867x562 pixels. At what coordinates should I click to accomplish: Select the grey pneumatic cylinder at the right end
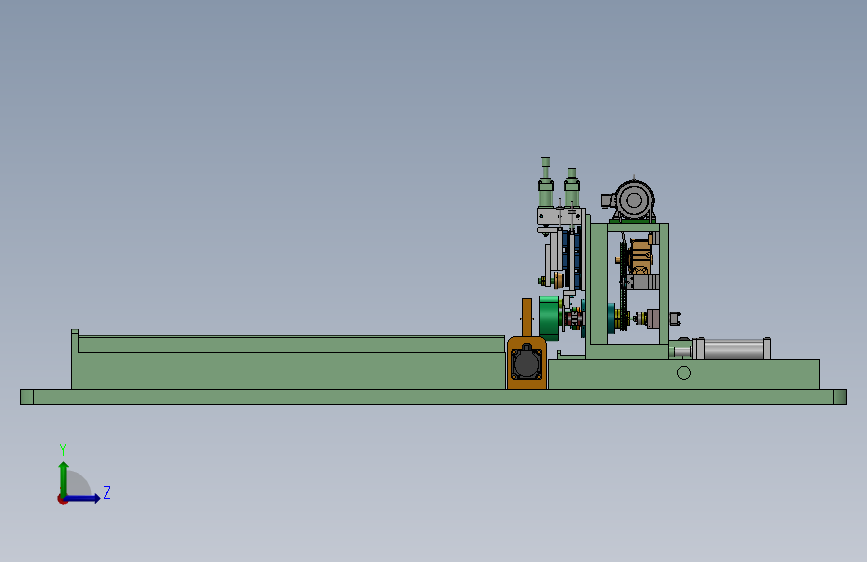(732, 349)
